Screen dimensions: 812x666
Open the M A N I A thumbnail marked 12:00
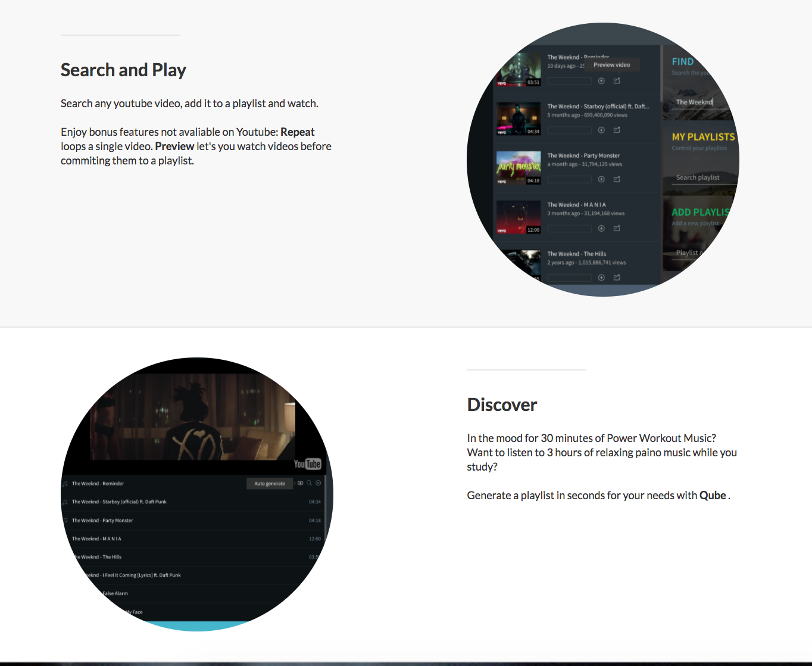click(x=519, y=217)
